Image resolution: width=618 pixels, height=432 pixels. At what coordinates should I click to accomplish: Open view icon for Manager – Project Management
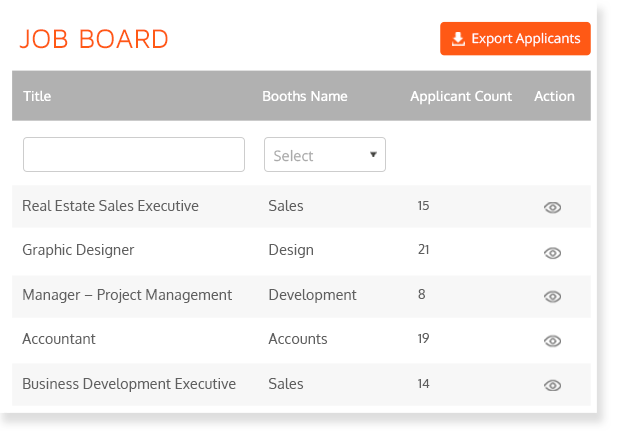pyautogui.click(x=552, y=296)
